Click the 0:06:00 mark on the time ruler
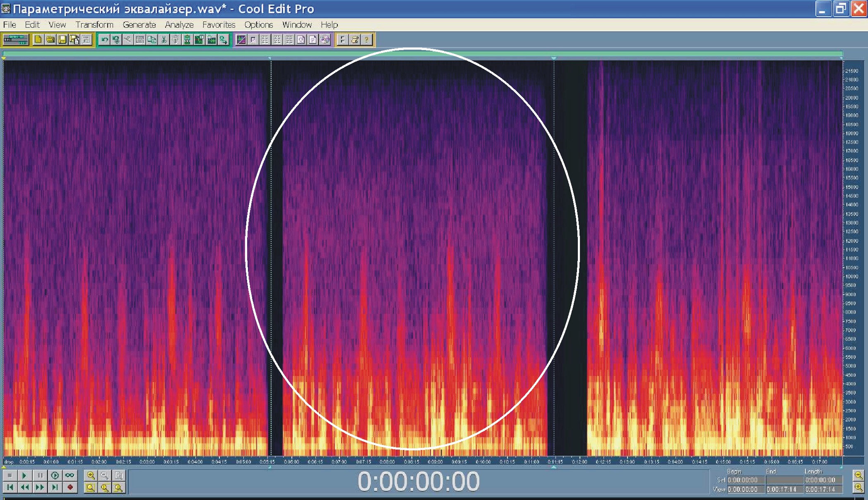868x500 pixels. tap(291, 462)
